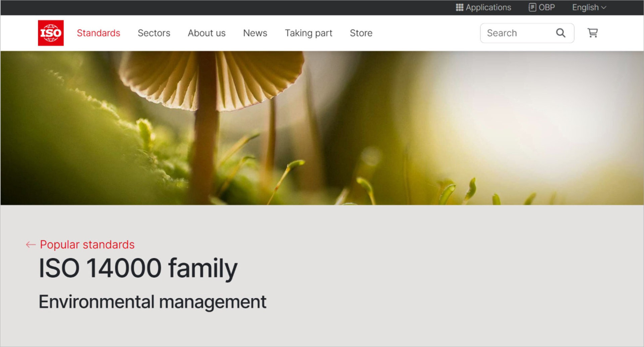Open the OBP browsing platform link
644x347 pixels.
pos(542,7)
